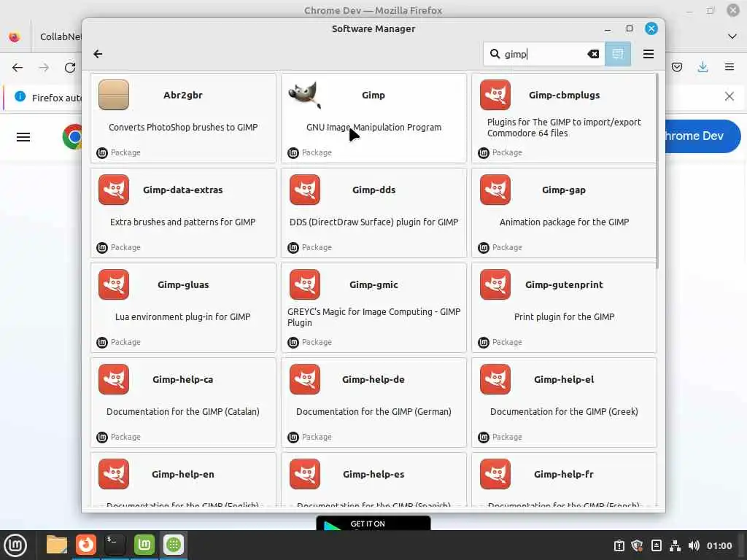The height and width of the screenshot is (560, 747).
Task: Open the Terminal from taskbar
Action: (115, 545)
